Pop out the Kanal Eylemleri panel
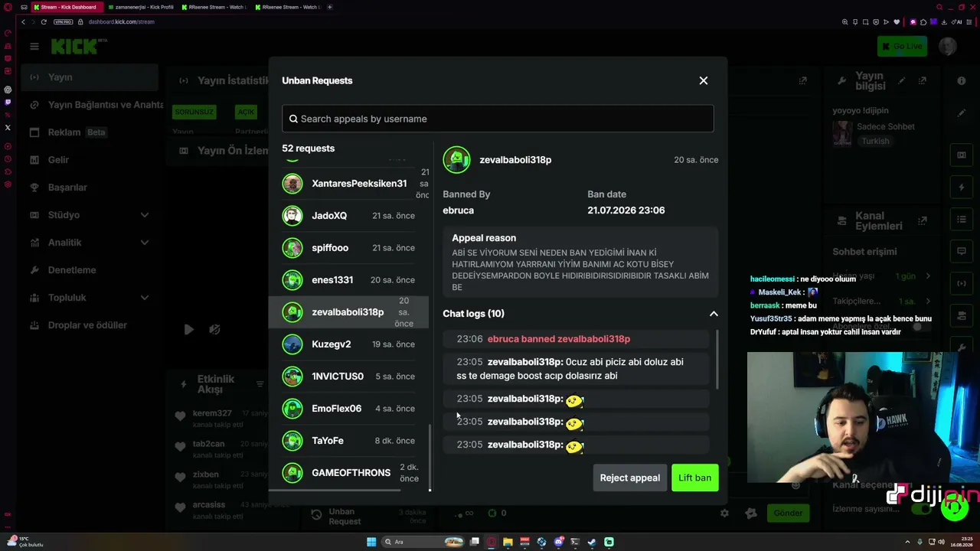 pos(923,221)
